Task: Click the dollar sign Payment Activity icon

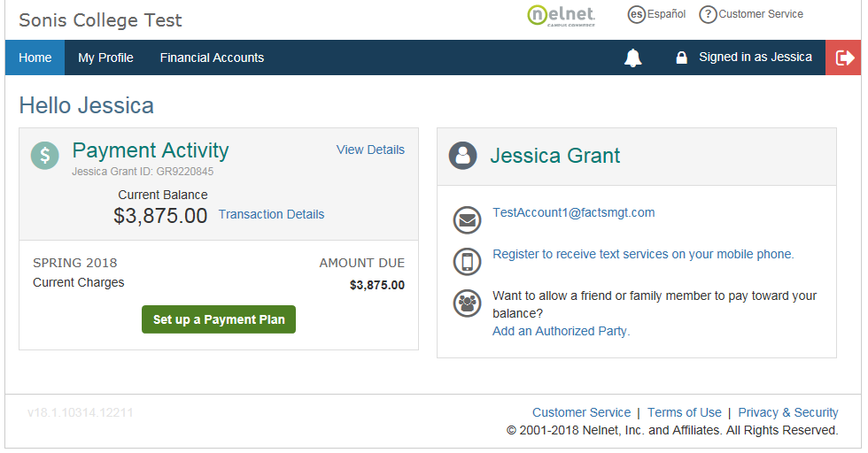Action: pyautogui.click(x=45, y=155)
